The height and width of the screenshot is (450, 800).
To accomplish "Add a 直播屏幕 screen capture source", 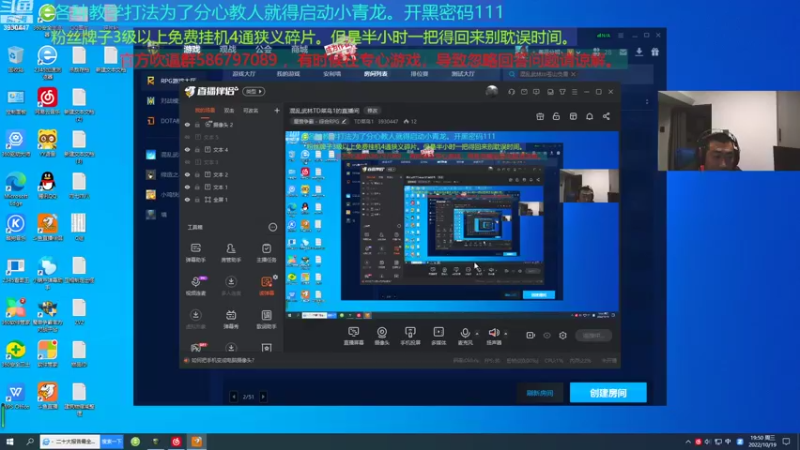I will [x=353, y=336].
